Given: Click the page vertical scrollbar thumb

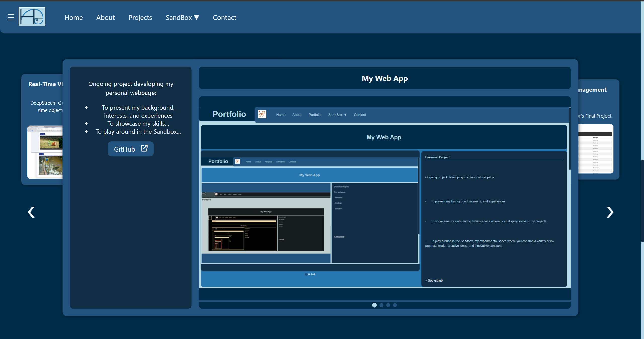Looking at the screenshot, I should point(642,201).
